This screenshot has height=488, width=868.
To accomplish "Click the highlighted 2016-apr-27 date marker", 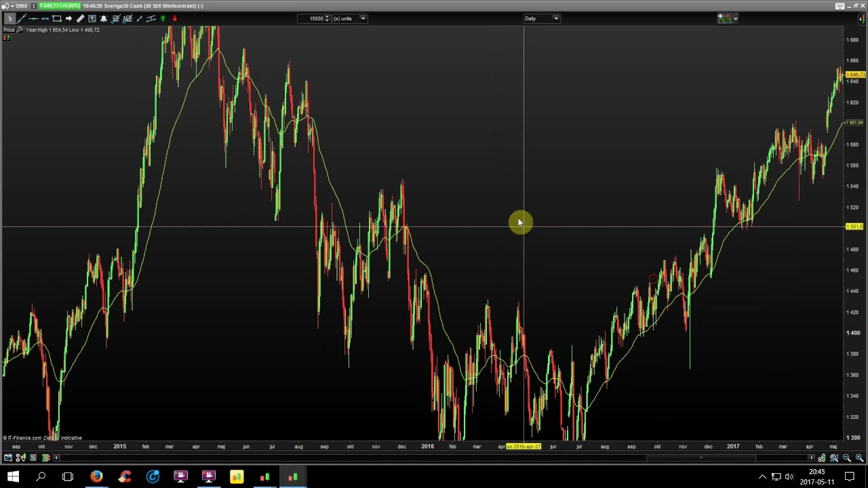I will (524, 447).
